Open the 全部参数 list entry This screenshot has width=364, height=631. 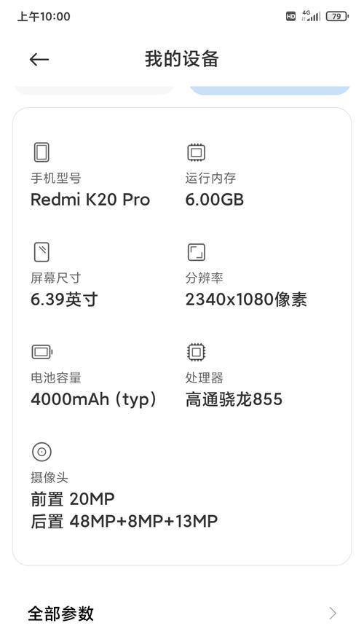(182, 614)
